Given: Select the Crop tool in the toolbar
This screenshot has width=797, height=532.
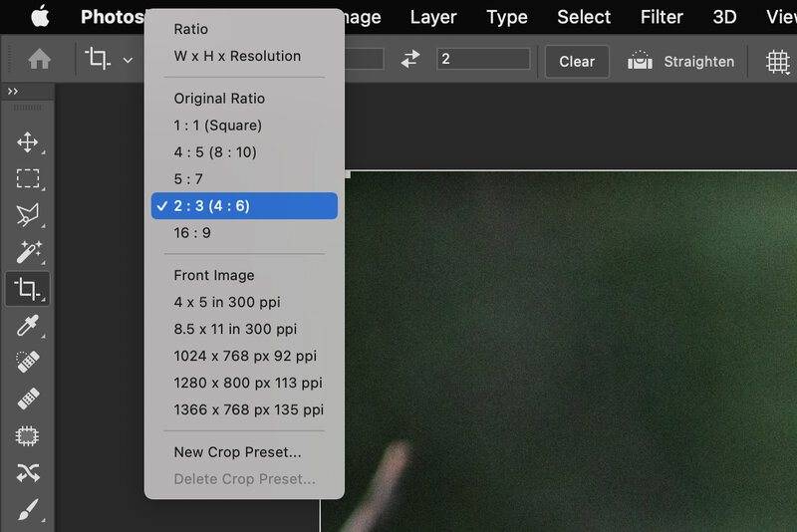Looking at the screenshot, I should click(x=28, y=289).
